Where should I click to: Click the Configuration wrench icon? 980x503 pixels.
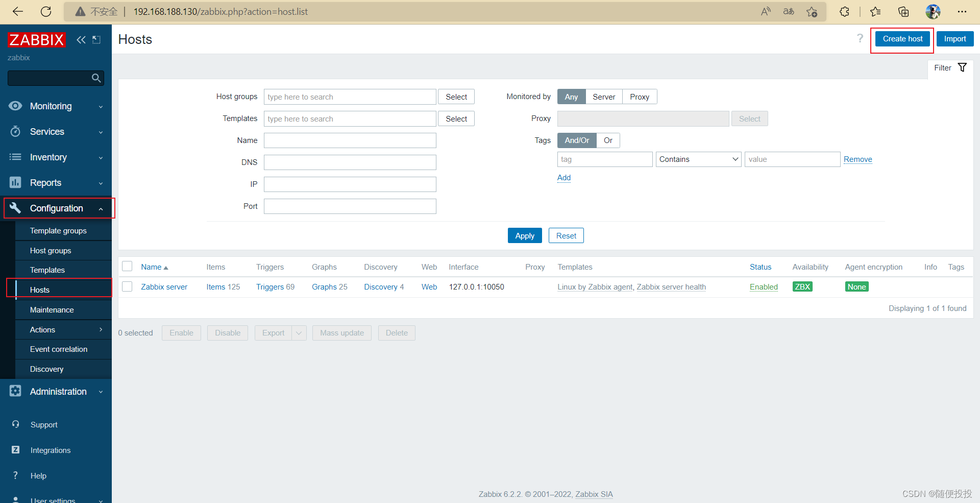[x=15, y=208]
